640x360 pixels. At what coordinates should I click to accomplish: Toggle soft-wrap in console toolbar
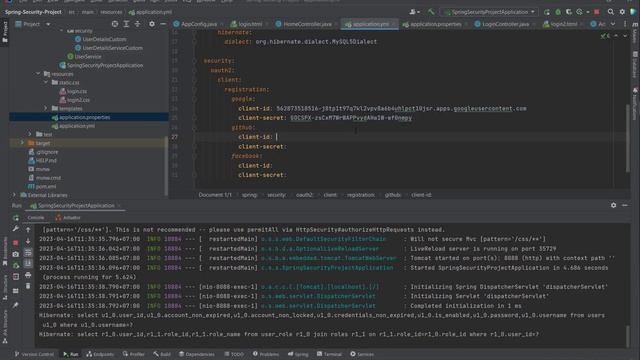point(28,253)
